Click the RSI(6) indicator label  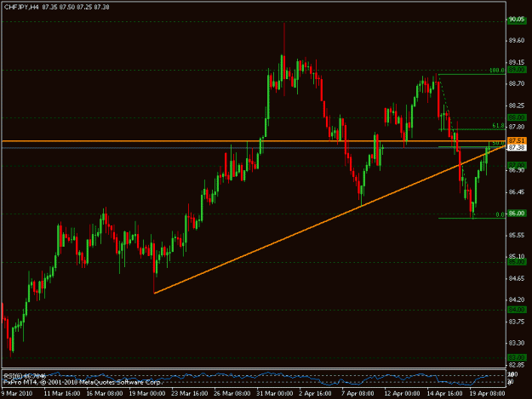pos(25,376)
